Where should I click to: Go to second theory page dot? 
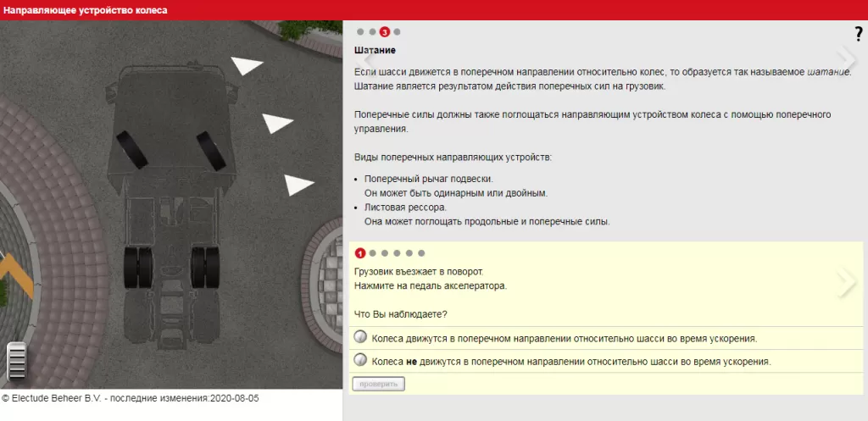[372, 32]
